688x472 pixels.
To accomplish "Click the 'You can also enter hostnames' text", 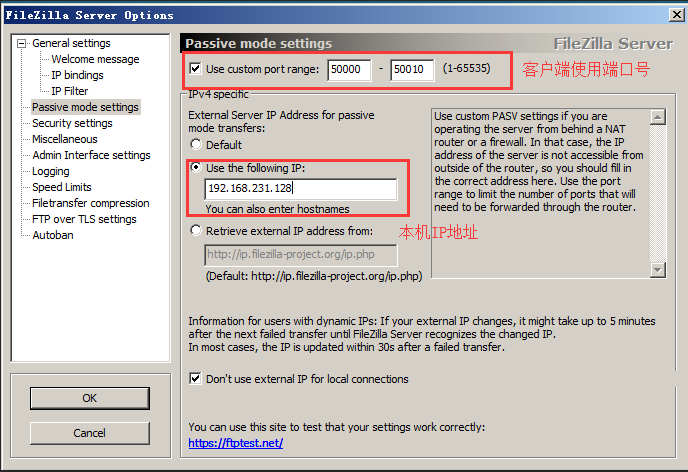I will pos(277,209).
